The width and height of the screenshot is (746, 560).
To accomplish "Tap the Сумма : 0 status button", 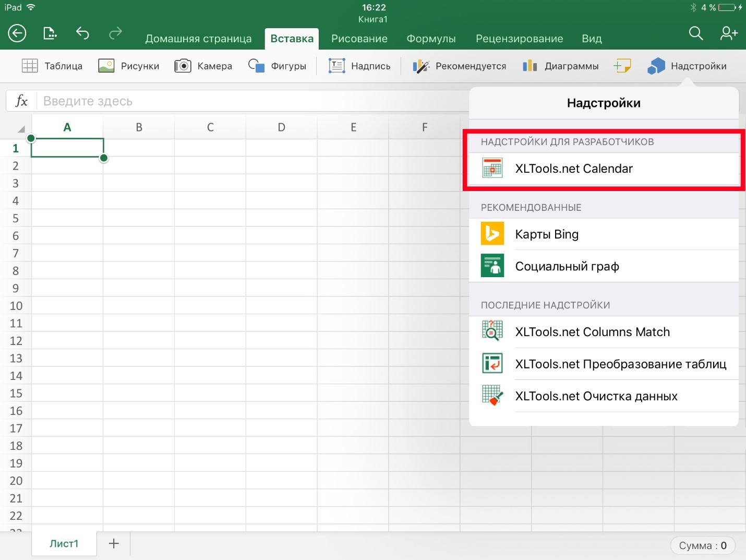I will (x=703, y=545).
